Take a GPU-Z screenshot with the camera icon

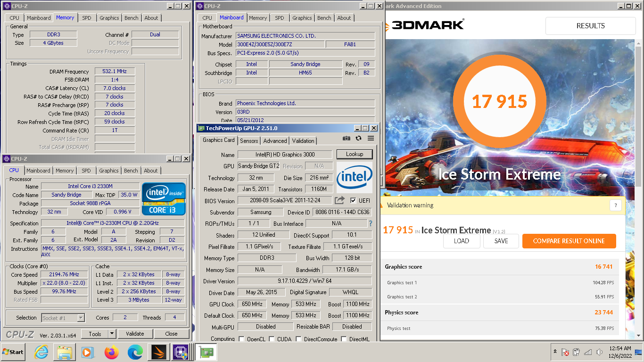pyautogui.click(x=347, y=138)
